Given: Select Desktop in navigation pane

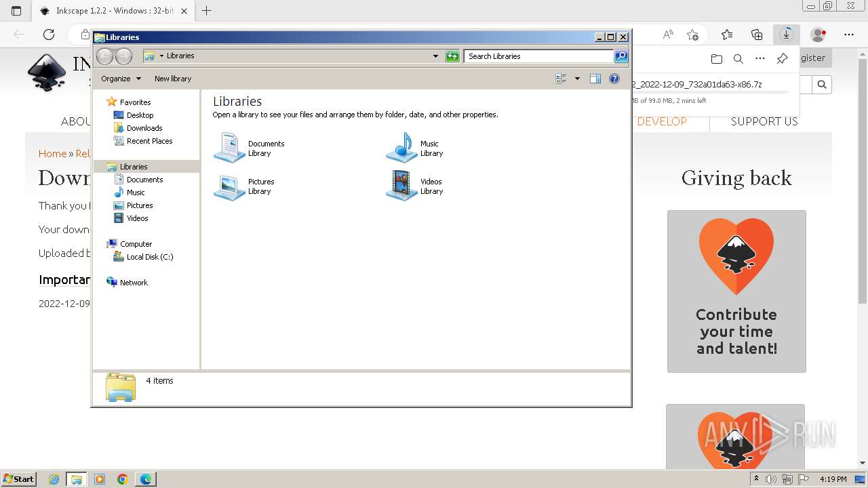Looking at the screenshot, I should click(140, 115).
